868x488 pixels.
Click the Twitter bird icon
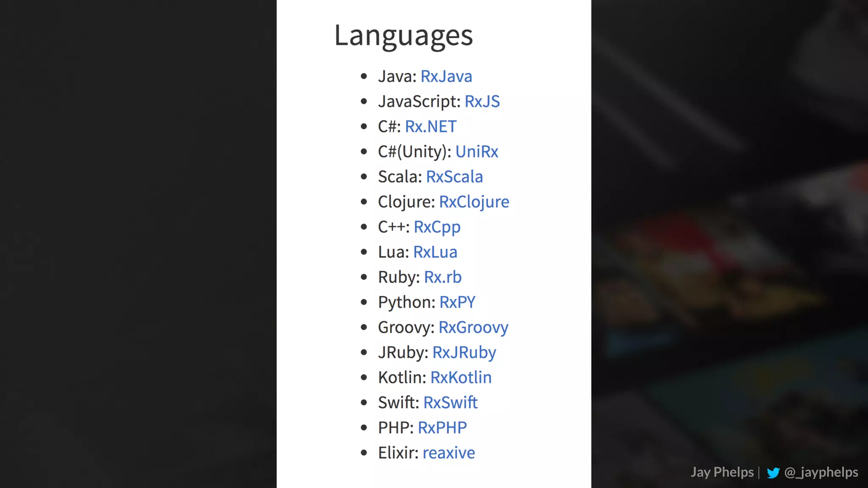773,473
